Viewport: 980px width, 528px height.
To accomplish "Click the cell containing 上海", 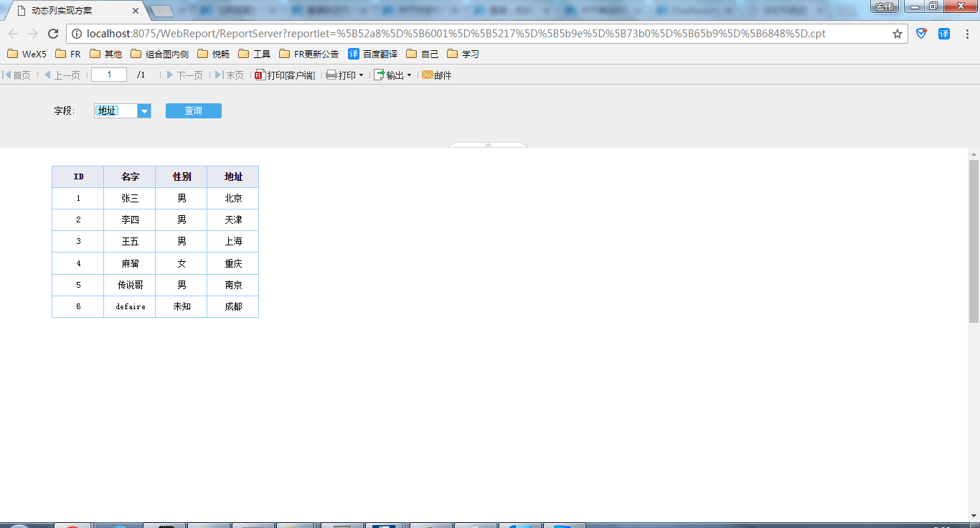I will point(233,242).
